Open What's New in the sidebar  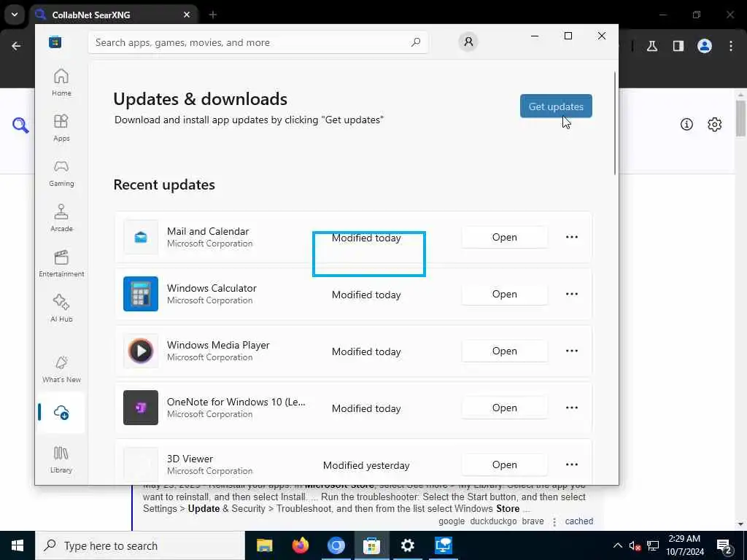click(61, 370)
